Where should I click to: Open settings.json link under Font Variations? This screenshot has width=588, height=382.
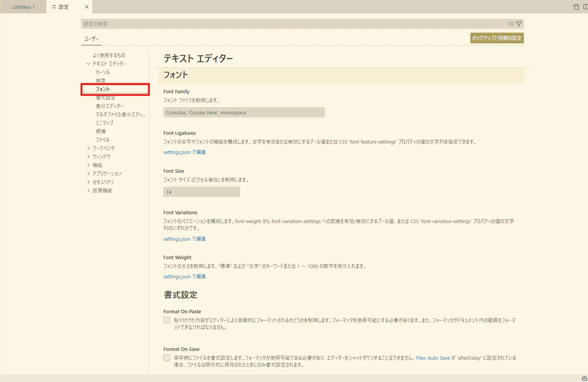184,239
